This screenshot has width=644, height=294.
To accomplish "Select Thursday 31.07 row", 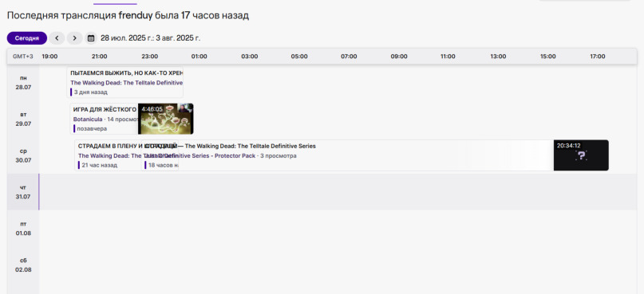I will (322, 192).
